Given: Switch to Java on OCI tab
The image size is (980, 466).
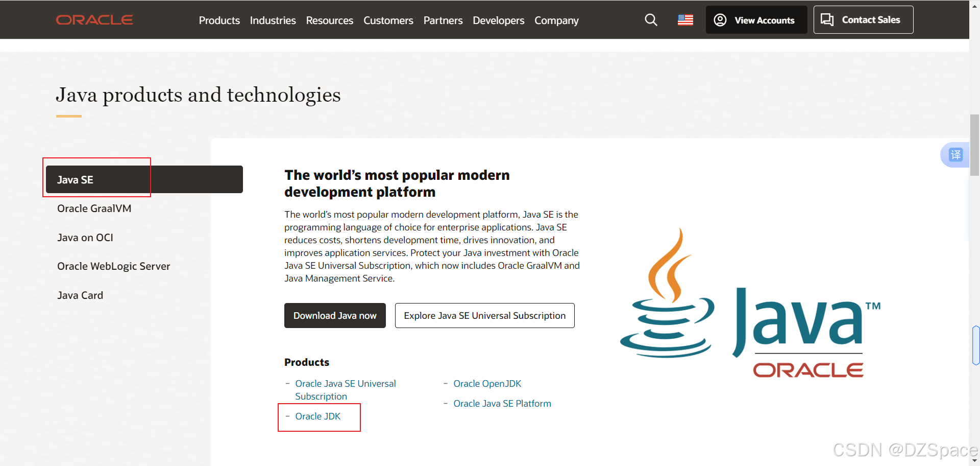Looking at the screenshot, I should pyautogui.click(x=85, y=238).
